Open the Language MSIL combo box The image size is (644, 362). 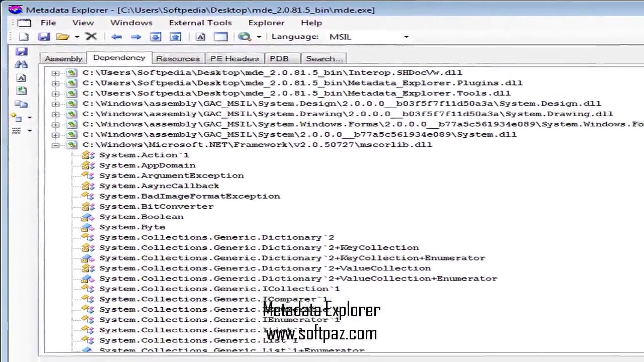pyautogui.click(x=369, y=37)
